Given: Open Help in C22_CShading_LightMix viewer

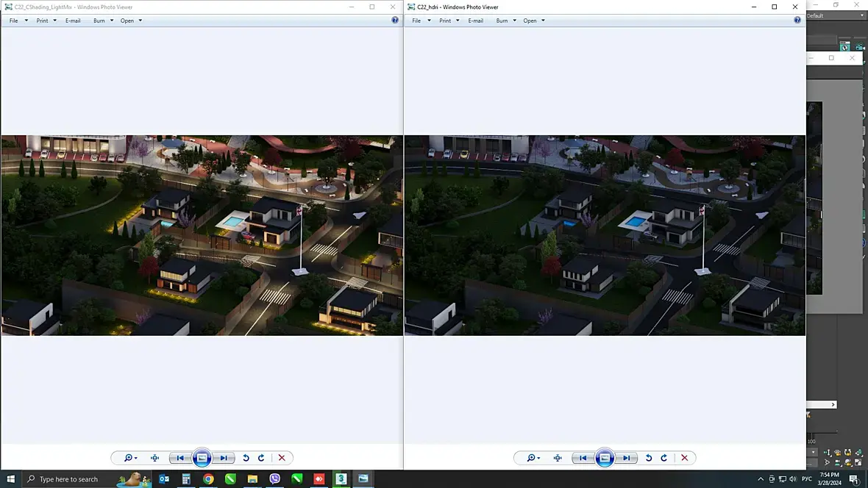Looking at the screenshot, I should coord(395,20).
